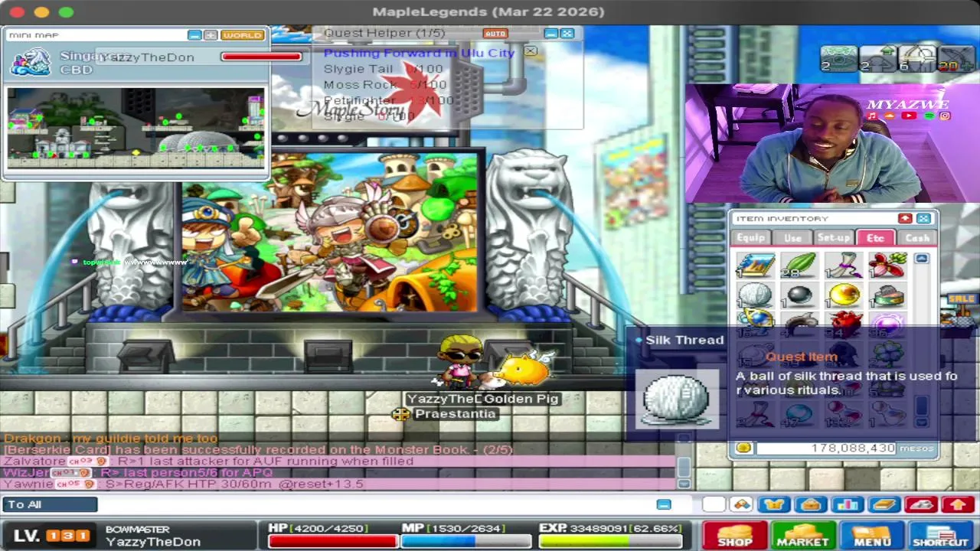Image resolution: width=980 pixels, height=551 pixels.
Task: Expand the mini map with plus button
Action: tap(211, 35)
